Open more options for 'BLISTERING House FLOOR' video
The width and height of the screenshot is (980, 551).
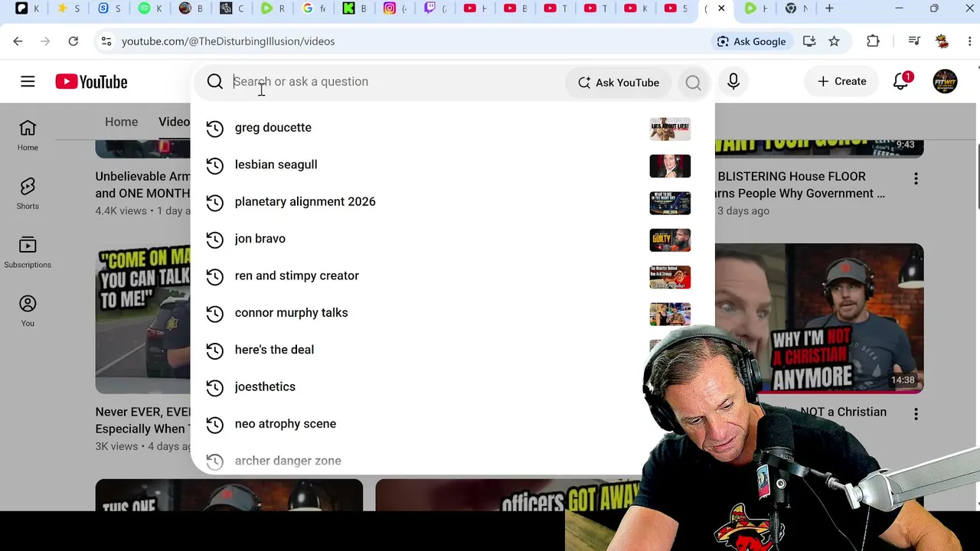[916, 179]
